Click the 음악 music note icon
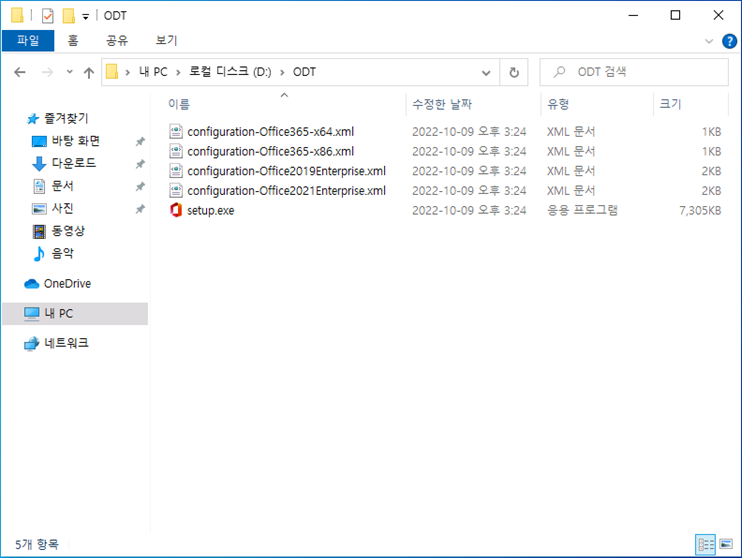The height and width of the screenshot is (558, 742). tap(39, 254)
